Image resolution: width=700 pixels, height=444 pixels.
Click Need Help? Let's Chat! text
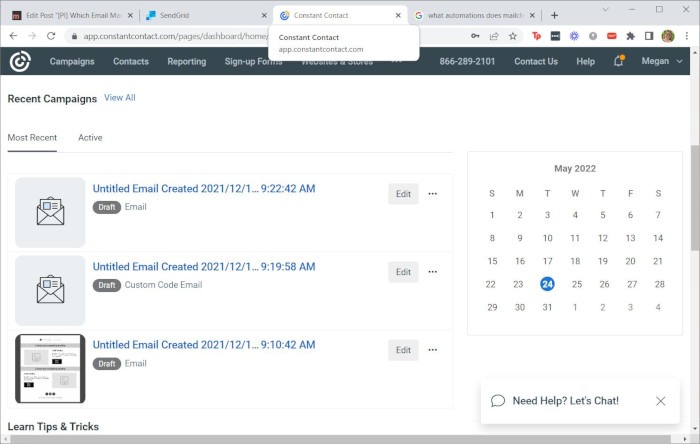[x=566, y=401]
